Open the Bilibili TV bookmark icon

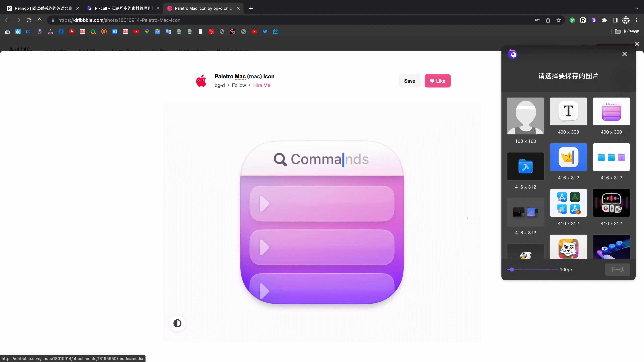pyautogui.click(x=276, y=32)
